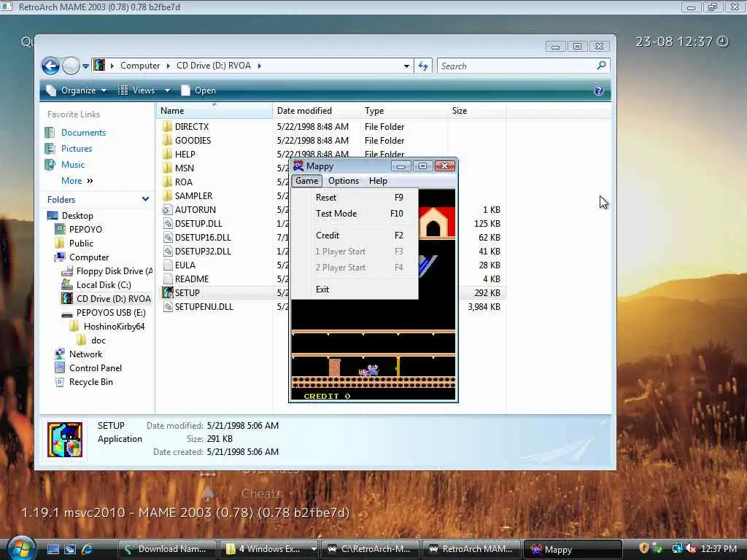Select the DIRECTX folder icon
The height and width of the screenshot is (560, 747).
point(167,127)
